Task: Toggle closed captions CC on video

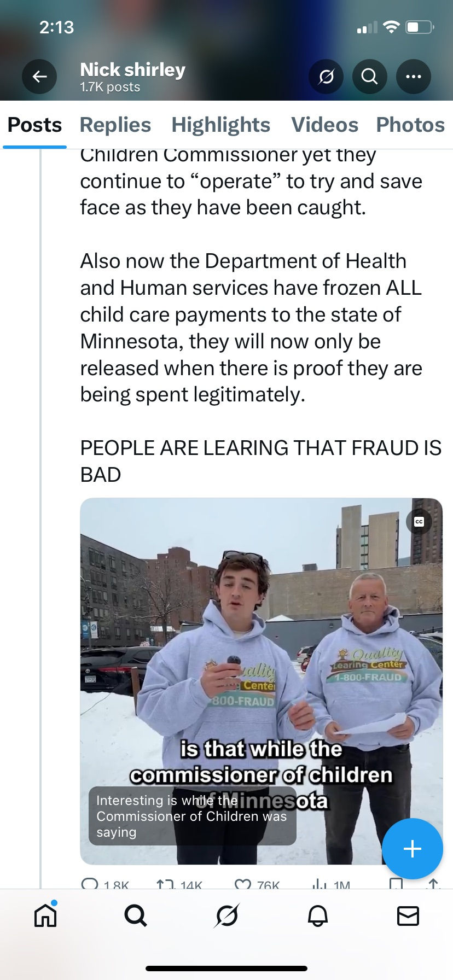Action: 419,521
